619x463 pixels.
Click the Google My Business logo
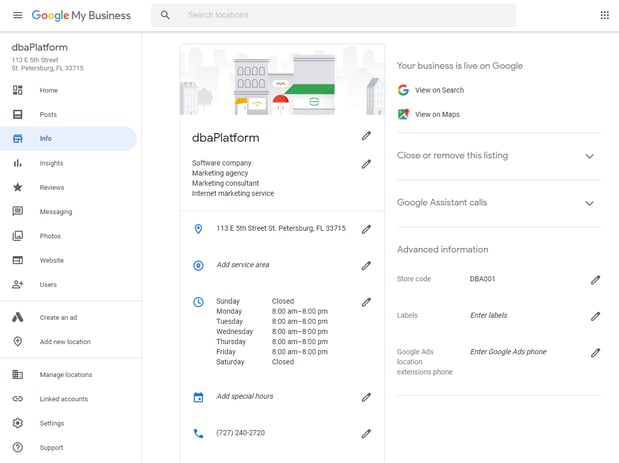point(81,15)
